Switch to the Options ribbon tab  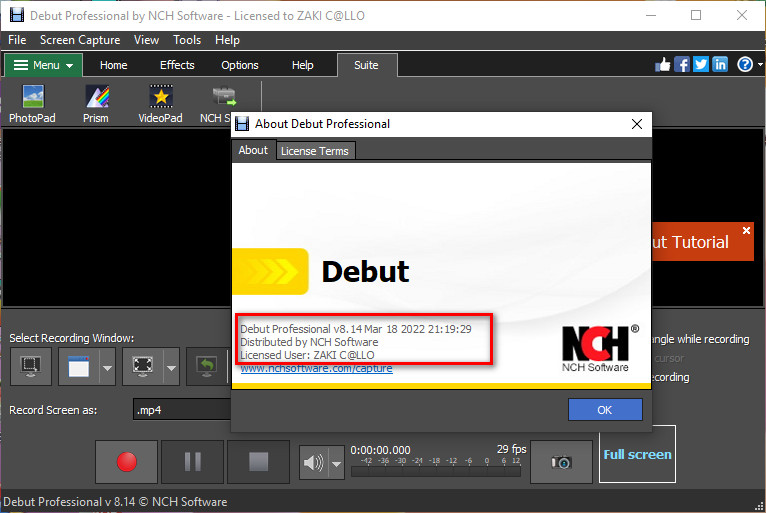(x=239, y=65)
